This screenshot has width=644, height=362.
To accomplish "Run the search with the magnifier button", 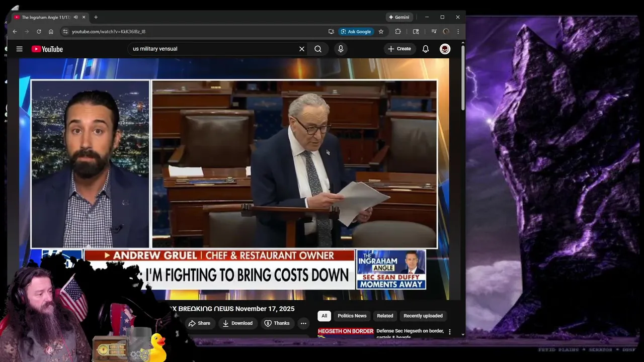I will (x=318, y=49).
